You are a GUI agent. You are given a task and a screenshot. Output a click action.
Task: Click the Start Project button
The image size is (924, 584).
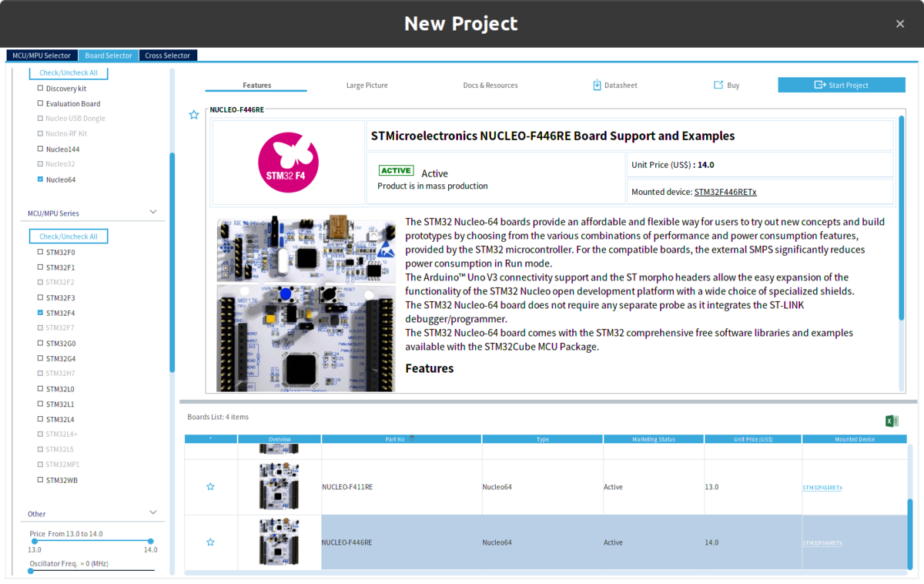[x=842, y=85]
